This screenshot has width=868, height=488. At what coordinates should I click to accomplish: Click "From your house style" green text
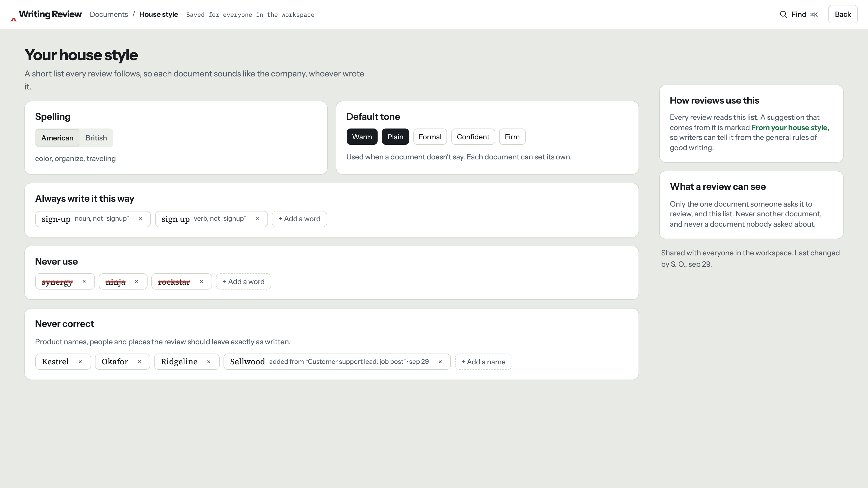pyautogui.click(x=789, y=128)
